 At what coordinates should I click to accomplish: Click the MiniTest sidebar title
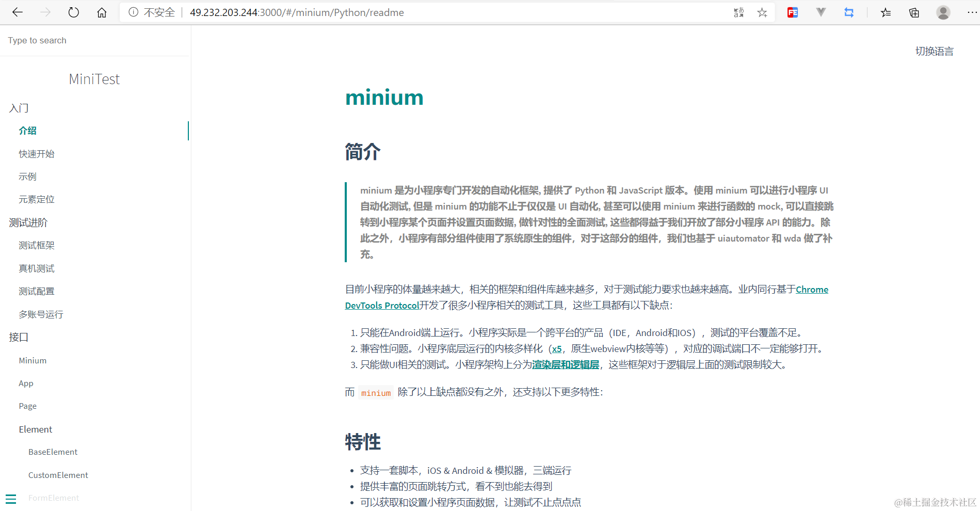pyautogui.click(x=94, y=79)
